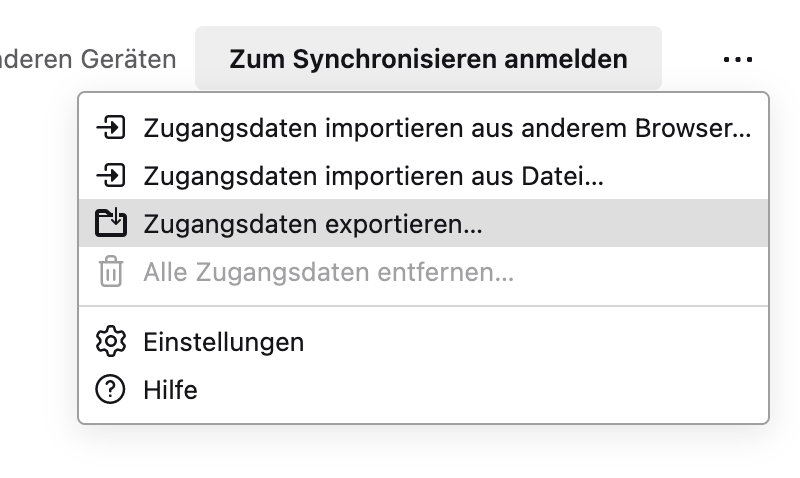Select 'Zugangsdaten exportieren…' menu entry
The width and height of the screenshot is (800, 478).
313,224
